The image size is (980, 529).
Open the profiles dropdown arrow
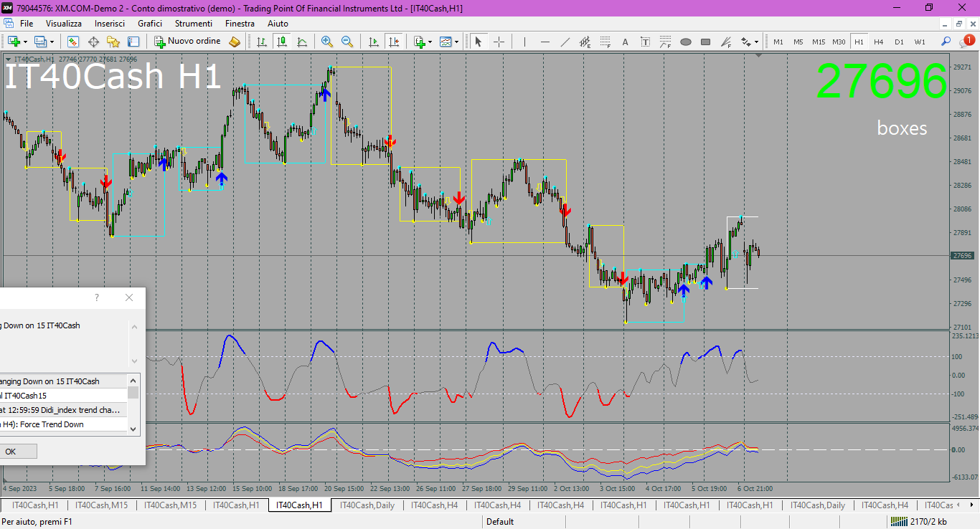click(x=52, y=42)
